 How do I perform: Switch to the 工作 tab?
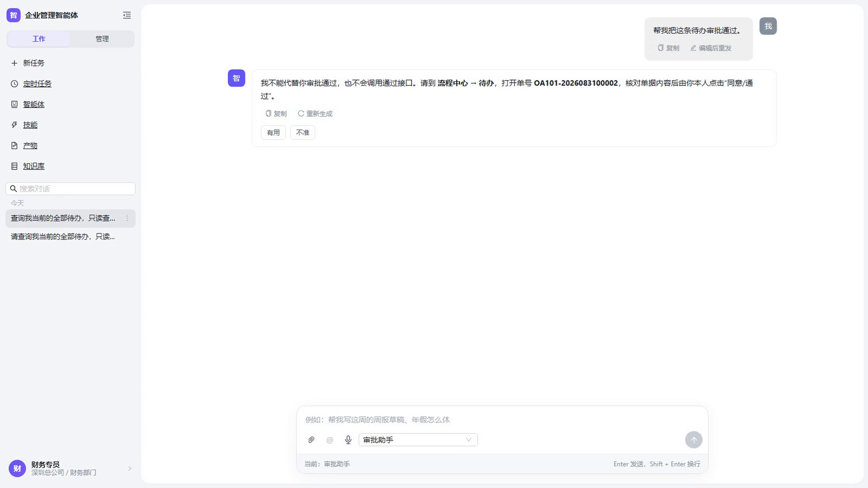[x=39, y=39]
